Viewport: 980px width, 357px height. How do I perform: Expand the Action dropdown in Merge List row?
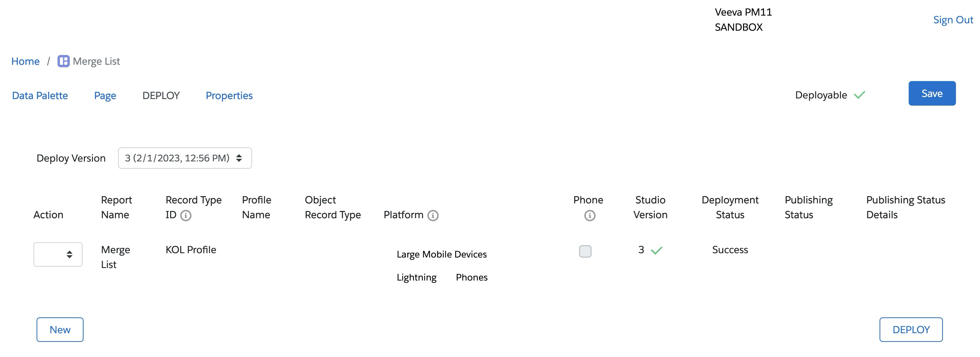click(x=58, y=254)
